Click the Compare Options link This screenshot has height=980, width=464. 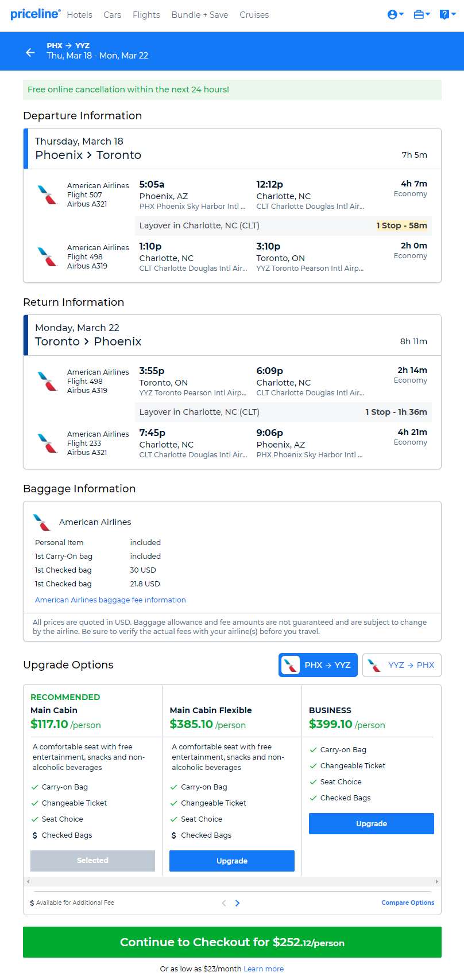coord(408,903)
